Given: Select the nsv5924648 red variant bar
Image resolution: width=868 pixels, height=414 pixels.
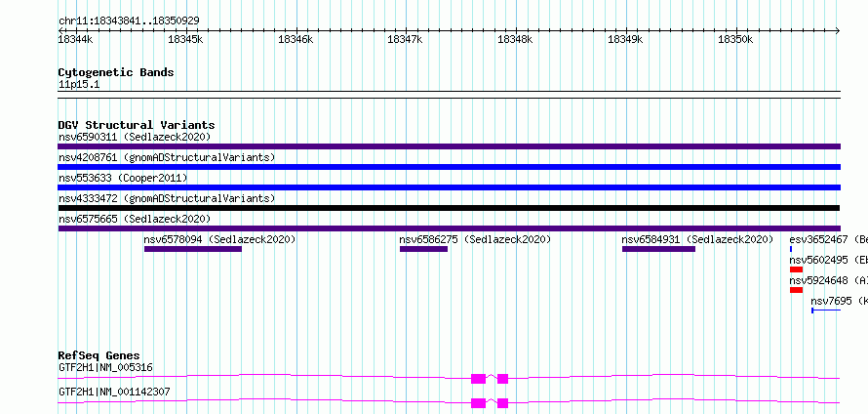Looking at the screenshot, I should [796, 290].
